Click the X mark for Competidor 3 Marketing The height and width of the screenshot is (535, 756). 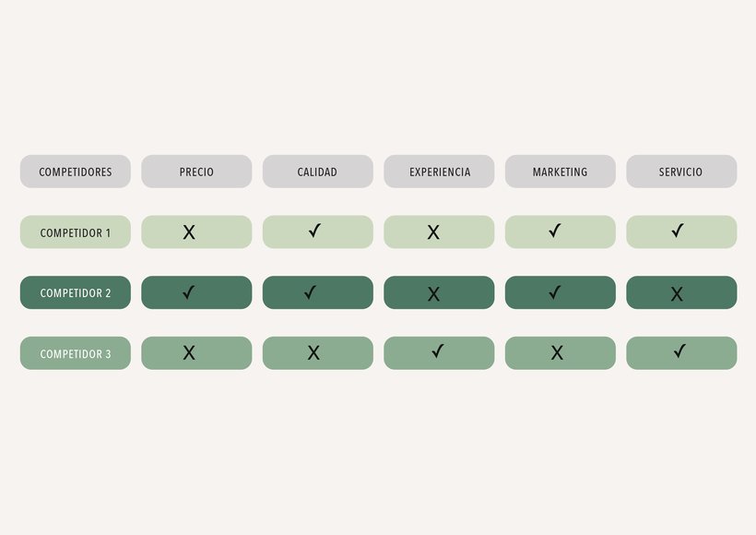pos(557,352)
